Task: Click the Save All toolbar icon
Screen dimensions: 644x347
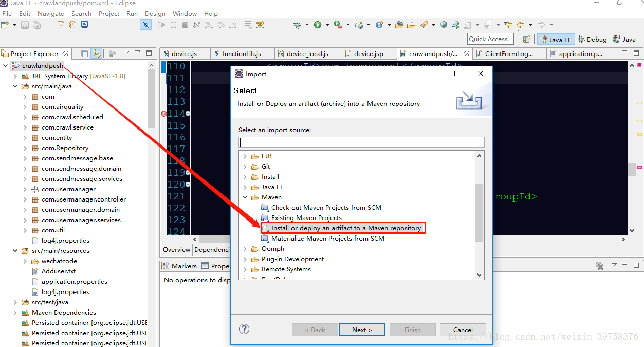Action: (36, 25)
